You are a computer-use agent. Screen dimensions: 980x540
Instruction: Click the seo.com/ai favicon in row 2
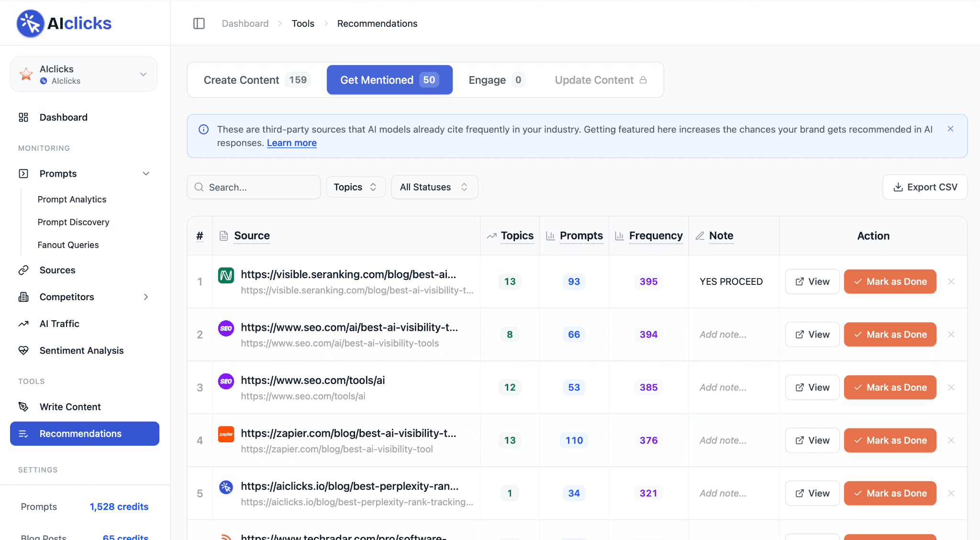tap(226, 328)
